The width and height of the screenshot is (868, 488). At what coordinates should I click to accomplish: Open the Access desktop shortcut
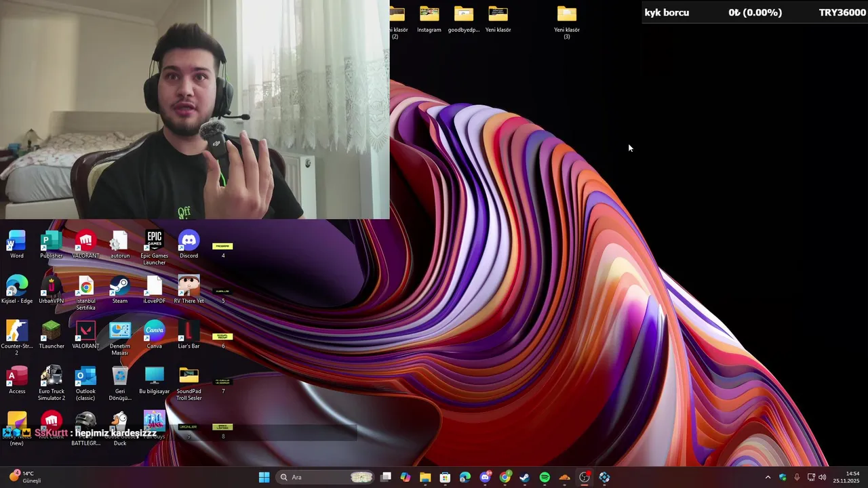(x=17, y=380)
